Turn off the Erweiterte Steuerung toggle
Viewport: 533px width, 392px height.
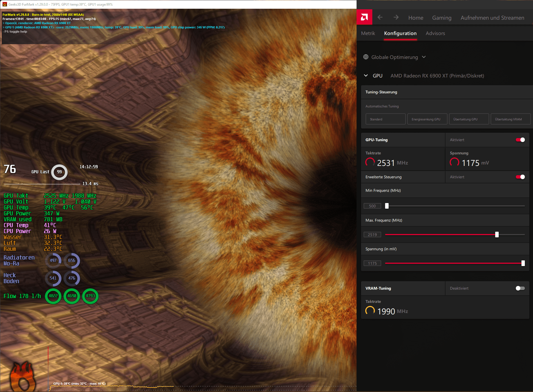point(520,177)
